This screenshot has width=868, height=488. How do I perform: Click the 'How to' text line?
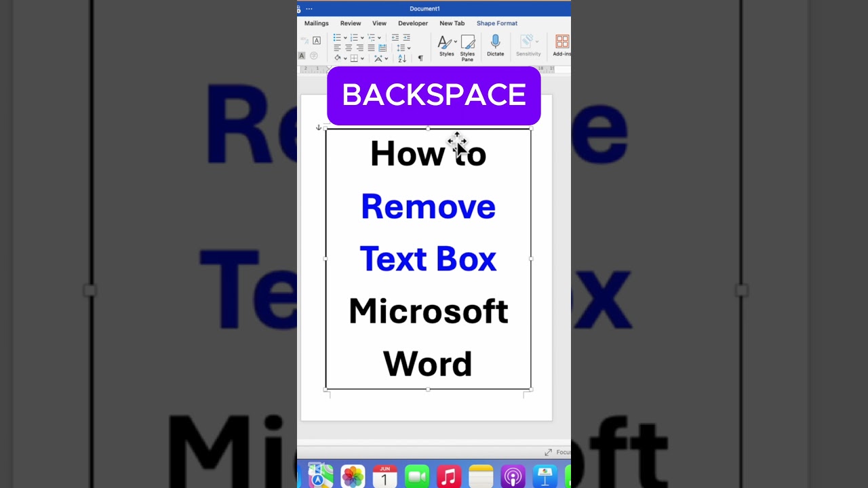pos(428,154)
